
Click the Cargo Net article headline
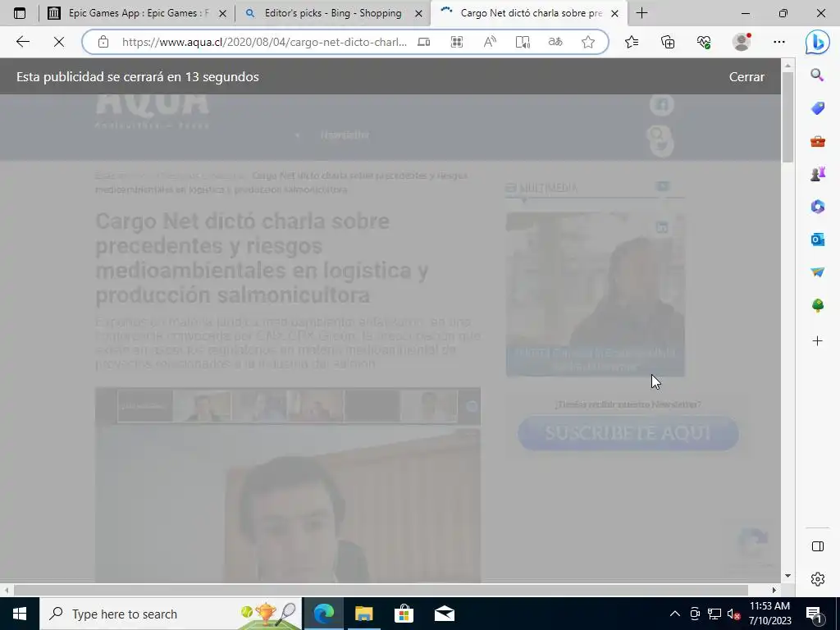tap(262, 258)
